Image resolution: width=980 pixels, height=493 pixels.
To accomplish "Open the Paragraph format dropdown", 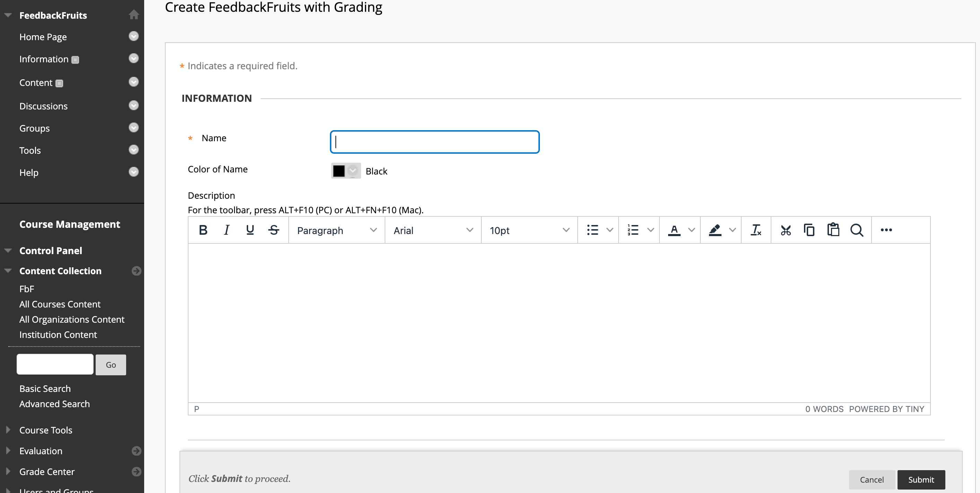I will tap(337, 230).
